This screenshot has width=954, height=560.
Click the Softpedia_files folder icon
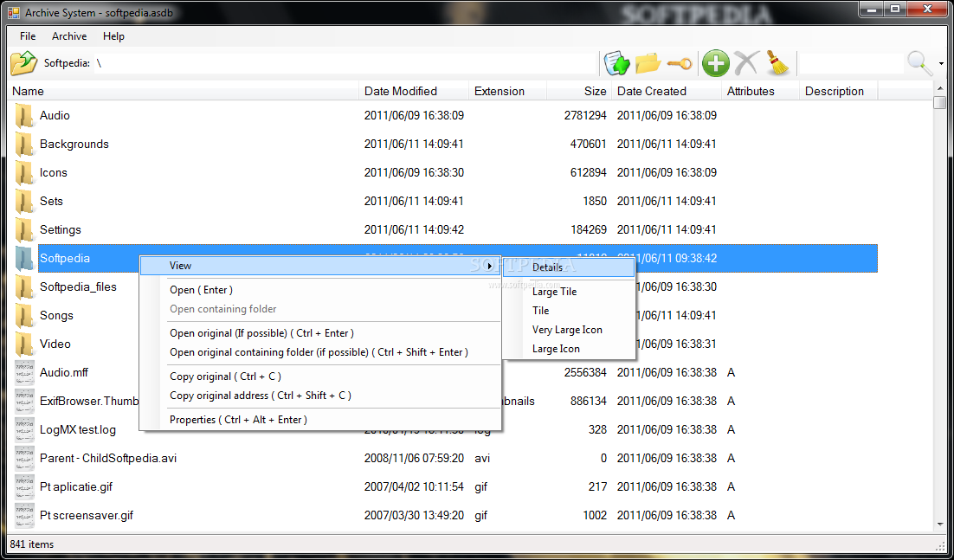point(23,287)
